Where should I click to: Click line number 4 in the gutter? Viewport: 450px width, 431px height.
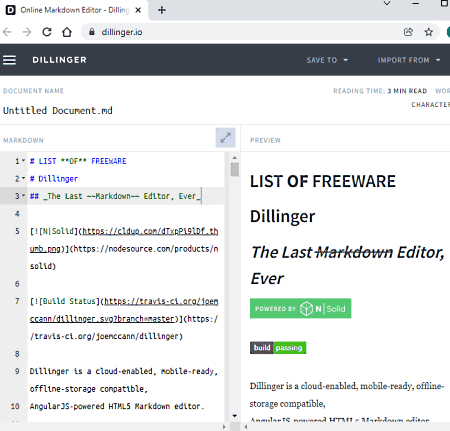click(x=17, y=213)
